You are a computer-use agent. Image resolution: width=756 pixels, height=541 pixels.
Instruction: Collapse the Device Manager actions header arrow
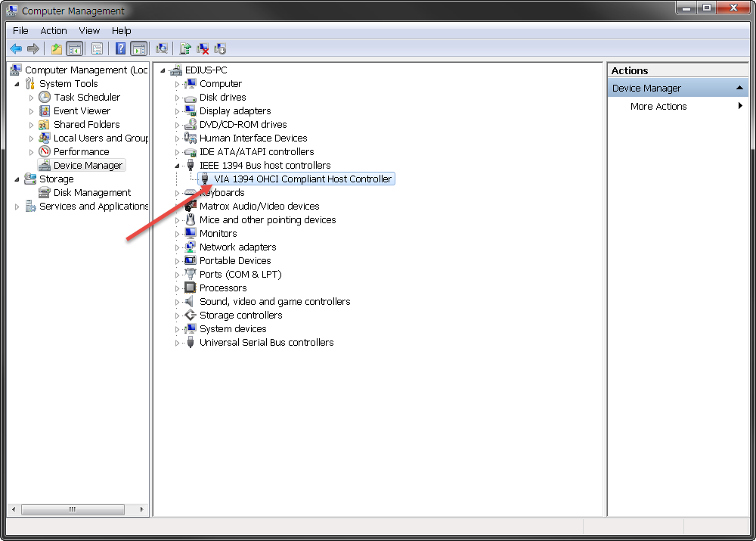click(739, 89)
